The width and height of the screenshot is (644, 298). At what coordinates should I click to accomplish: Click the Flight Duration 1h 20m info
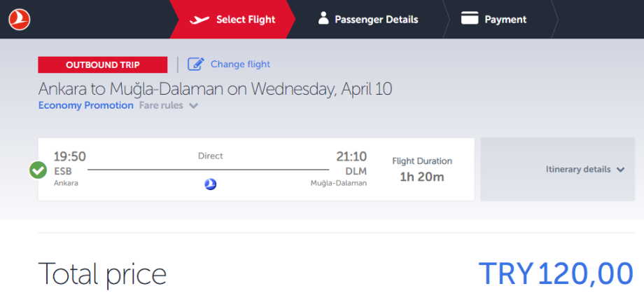421,170
